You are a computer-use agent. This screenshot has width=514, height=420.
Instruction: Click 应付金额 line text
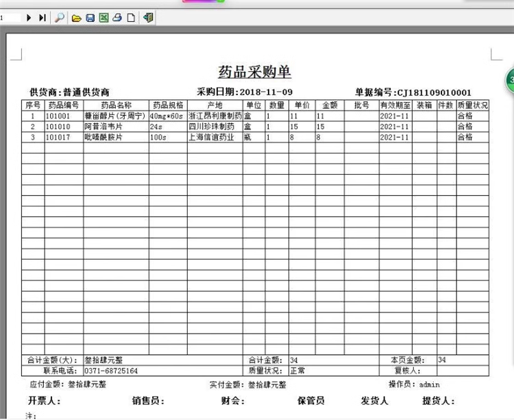pyautogui.click(x=68, y=384)
